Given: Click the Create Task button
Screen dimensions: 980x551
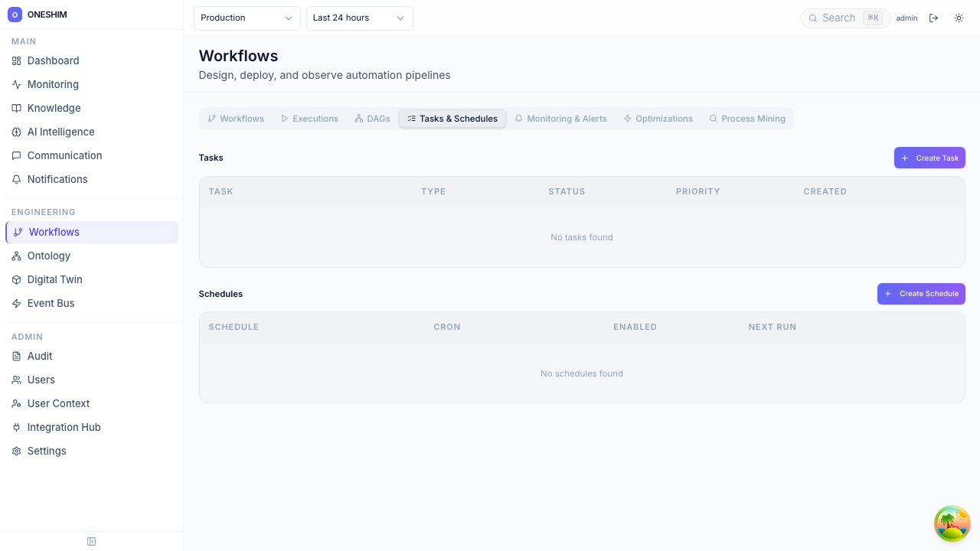Looking at the screenshot, I should (x=929, y=158).
